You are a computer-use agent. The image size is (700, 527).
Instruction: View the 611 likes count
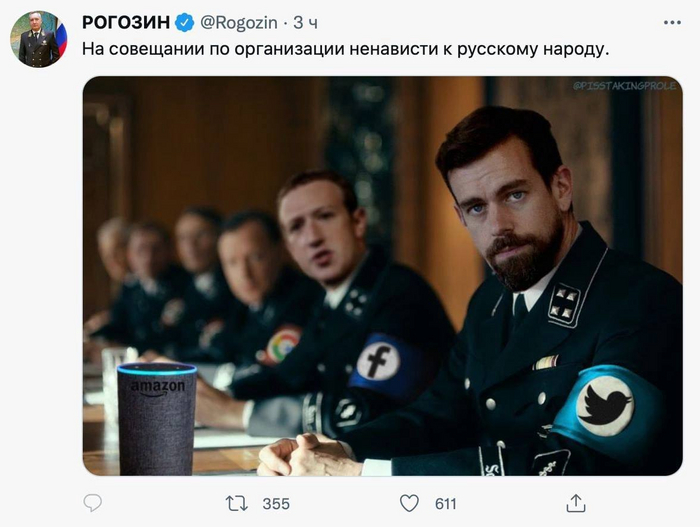click(446, 504)
